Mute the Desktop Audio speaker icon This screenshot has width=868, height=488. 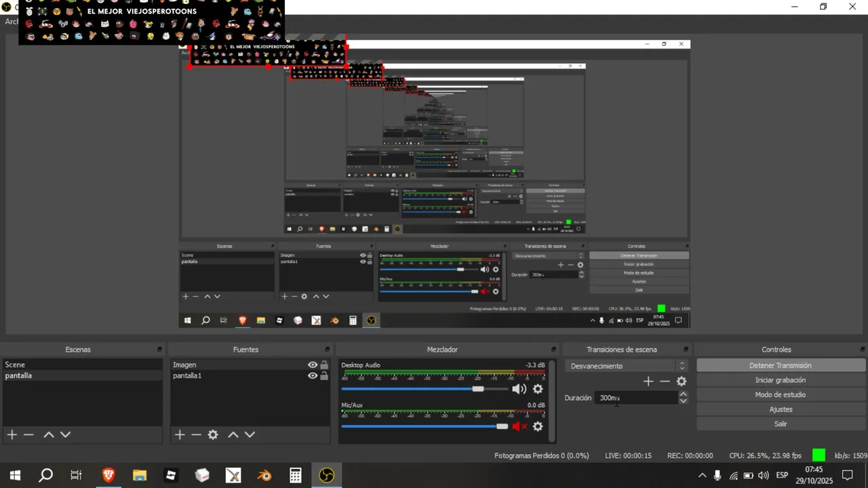click(519, 389)
